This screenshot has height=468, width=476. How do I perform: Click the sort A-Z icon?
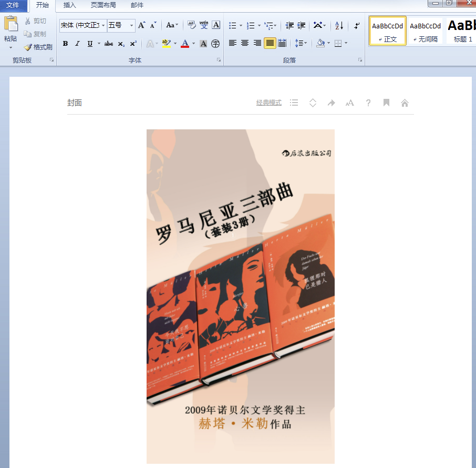click(339, 25)
